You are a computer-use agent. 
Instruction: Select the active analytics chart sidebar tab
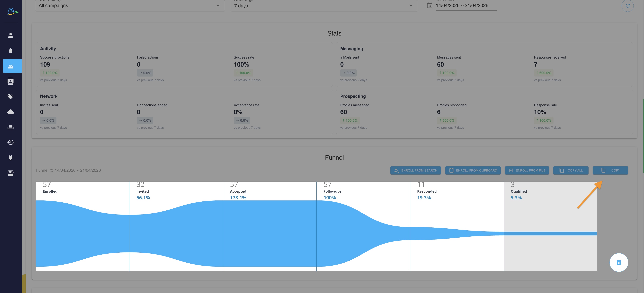12,66
